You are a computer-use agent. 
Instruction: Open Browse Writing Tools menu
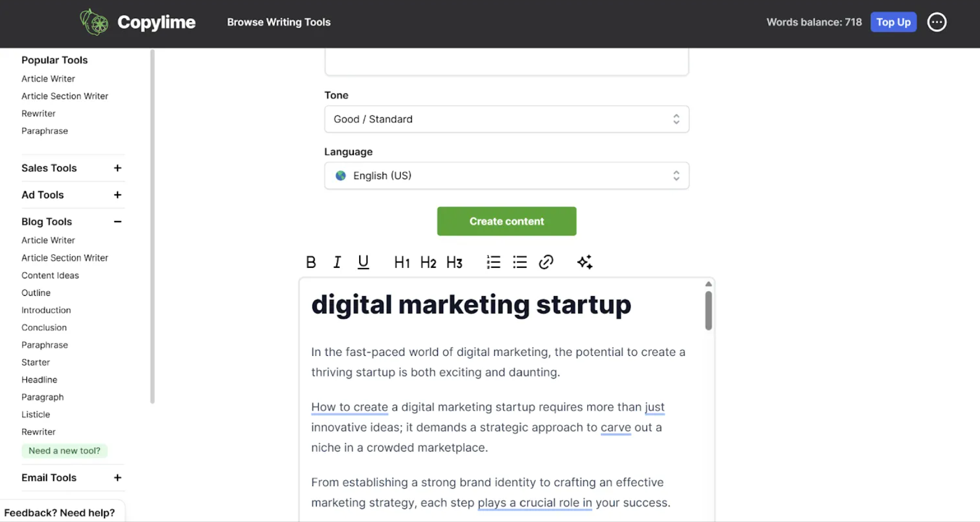tap(279, 22)
